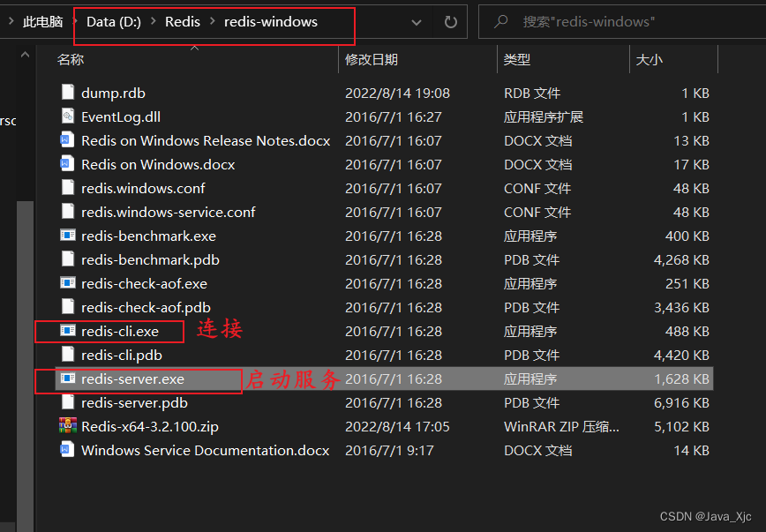Viewport: 766px width, 532px height.
Task: Expand the chevron after Redis breadcrumb
Action: click(x=213, y=21)
